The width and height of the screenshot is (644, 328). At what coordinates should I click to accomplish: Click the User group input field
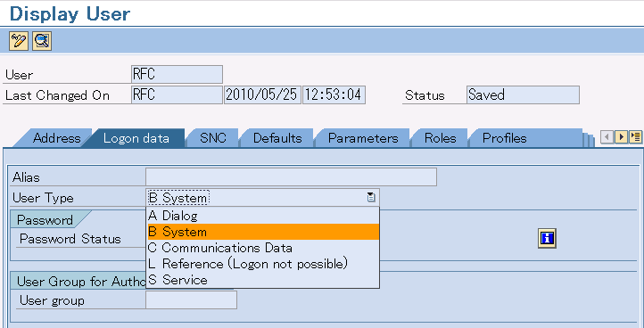pyautogui.click(x=191, y=300)
